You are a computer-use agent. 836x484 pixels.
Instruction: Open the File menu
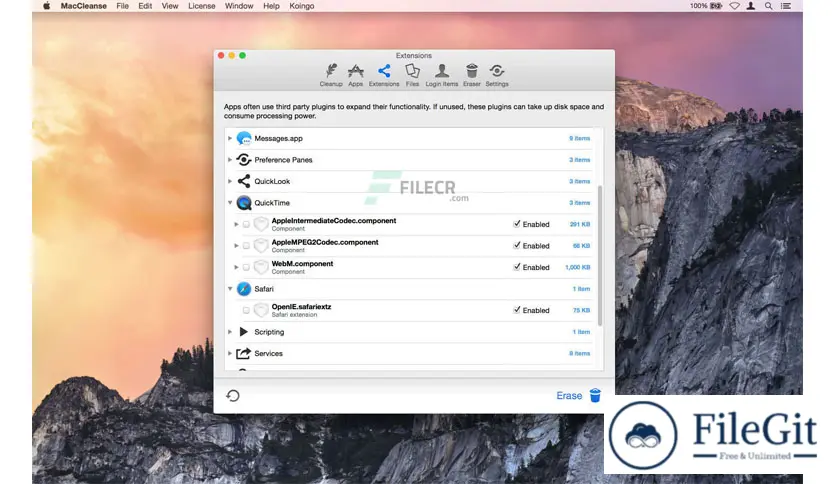[123, 6]
